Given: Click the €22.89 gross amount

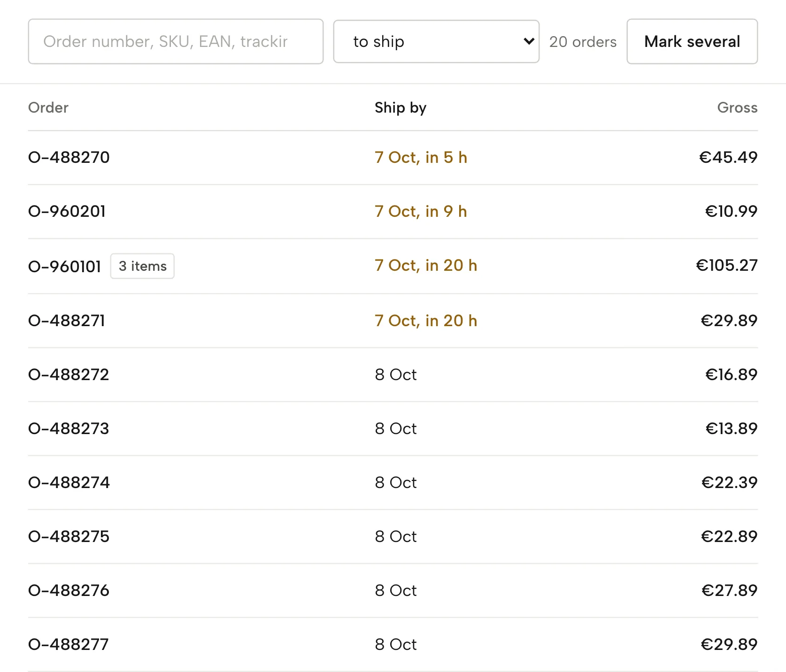Looking at the screenshot, I should 729,536.
